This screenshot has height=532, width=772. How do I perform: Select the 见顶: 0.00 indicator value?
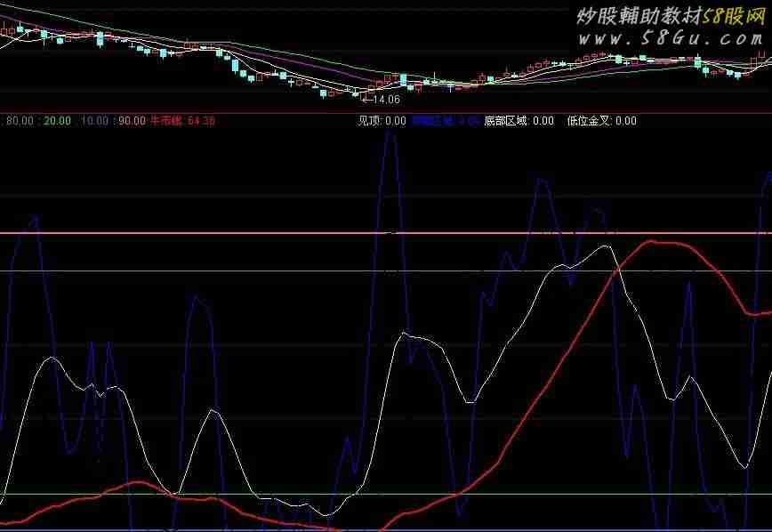tap(382, 121)
